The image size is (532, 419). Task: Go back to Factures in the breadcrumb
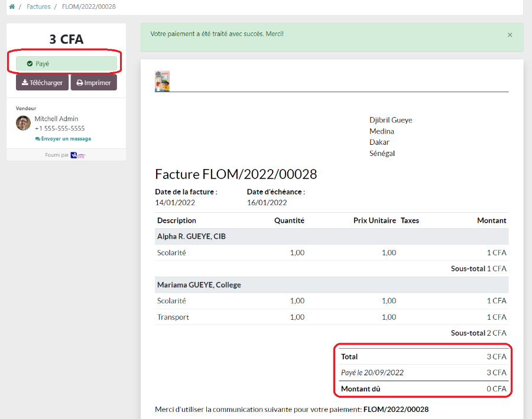pos(38,7)
